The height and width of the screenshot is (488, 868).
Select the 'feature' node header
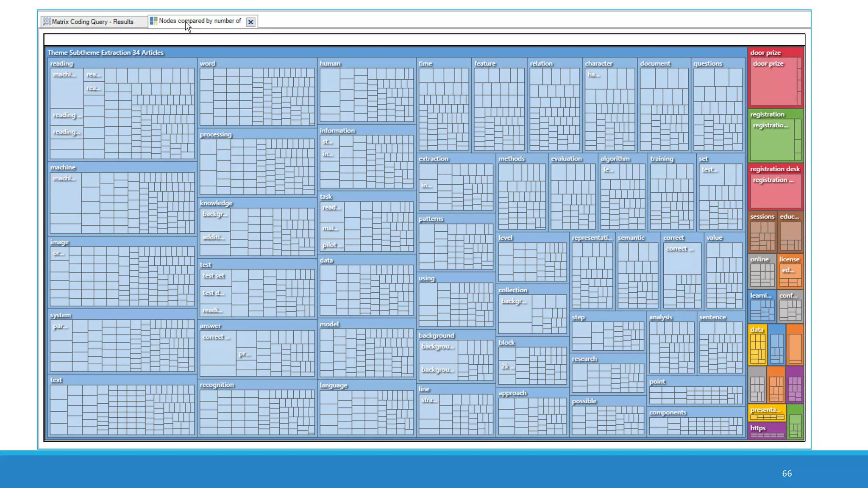485,64
